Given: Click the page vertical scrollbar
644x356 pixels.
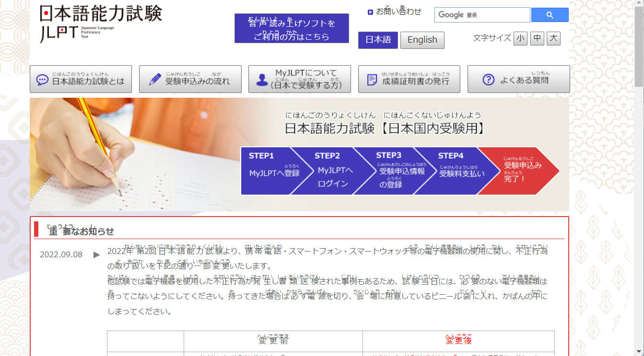Looking at the screenshot, I should [x=639, y=192].
